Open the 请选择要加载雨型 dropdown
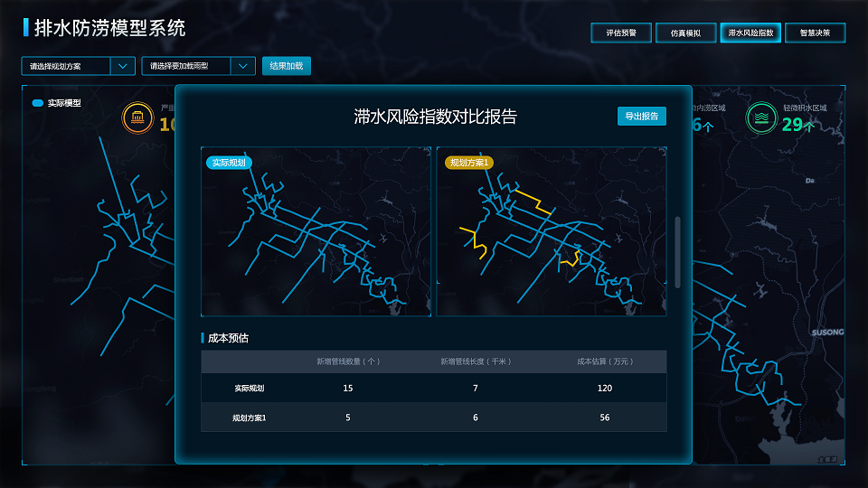The height and width of the screenshot is (488, 868). [187, 66]
